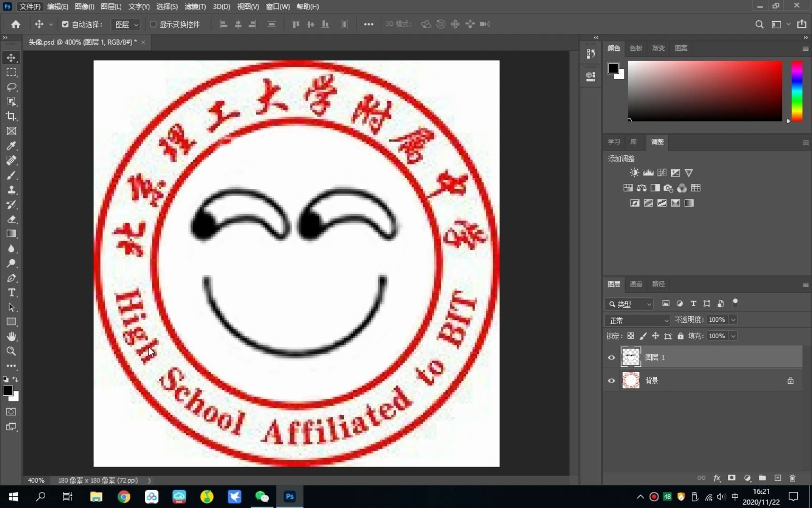Open the 文件(F) menu
Image resolution: width=812 pixels, height=508 pixels.
click(29, 7)
